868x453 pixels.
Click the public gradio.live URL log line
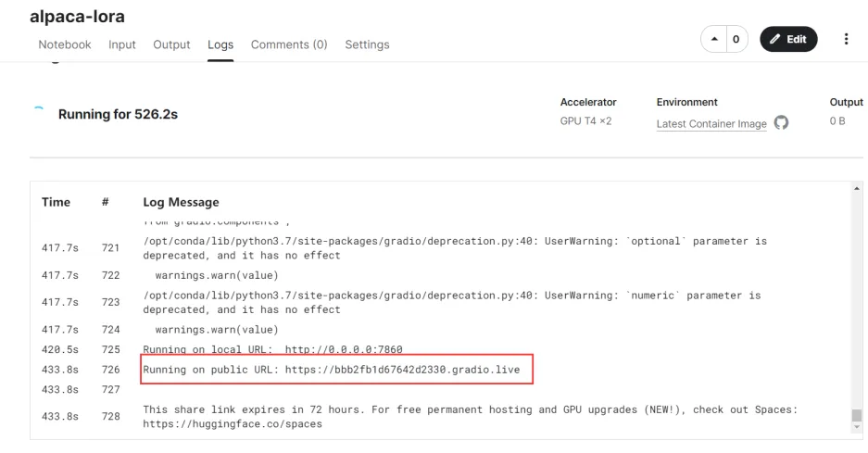point(331,370)
